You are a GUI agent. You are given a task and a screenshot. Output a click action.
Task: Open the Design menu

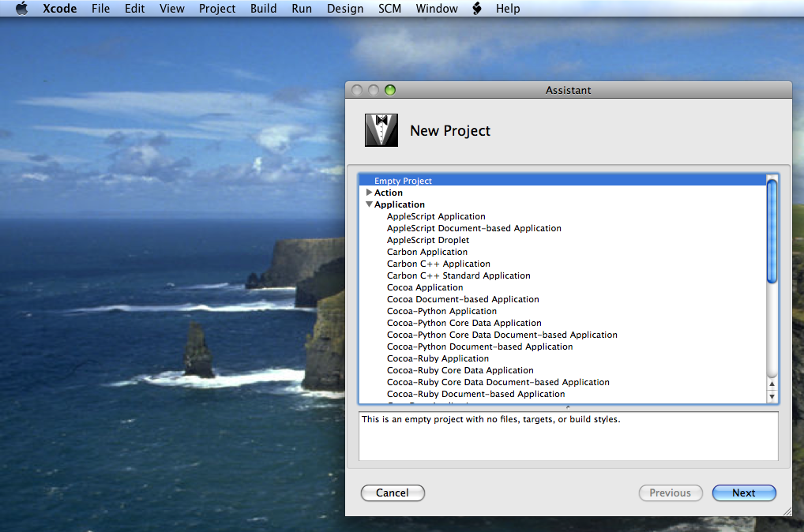click(345, 8)
